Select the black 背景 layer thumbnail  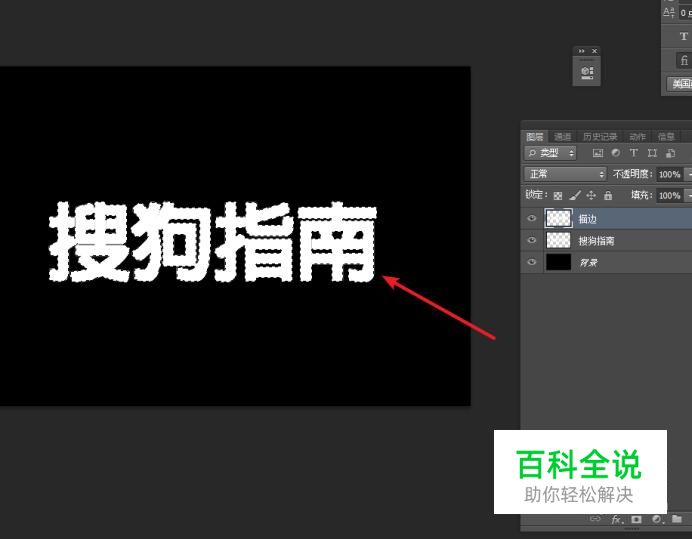tap(558, 262)
